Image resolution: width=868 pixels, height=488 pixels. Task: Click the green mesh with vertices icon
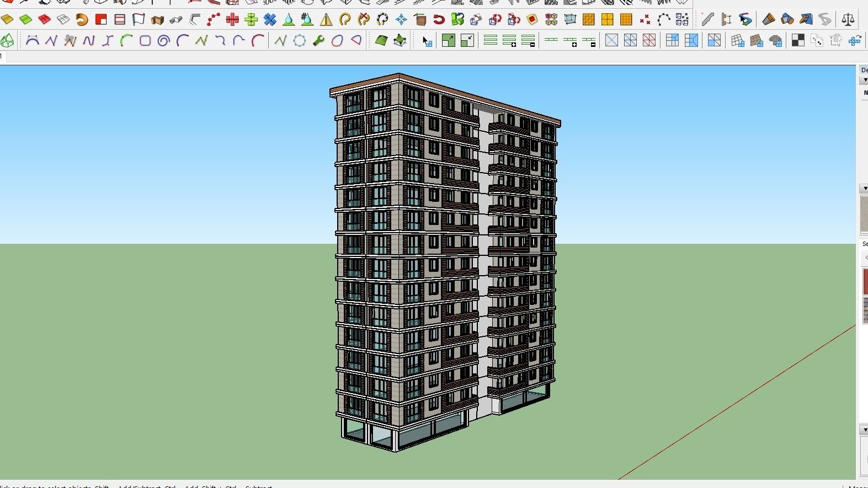click(400, 40)
